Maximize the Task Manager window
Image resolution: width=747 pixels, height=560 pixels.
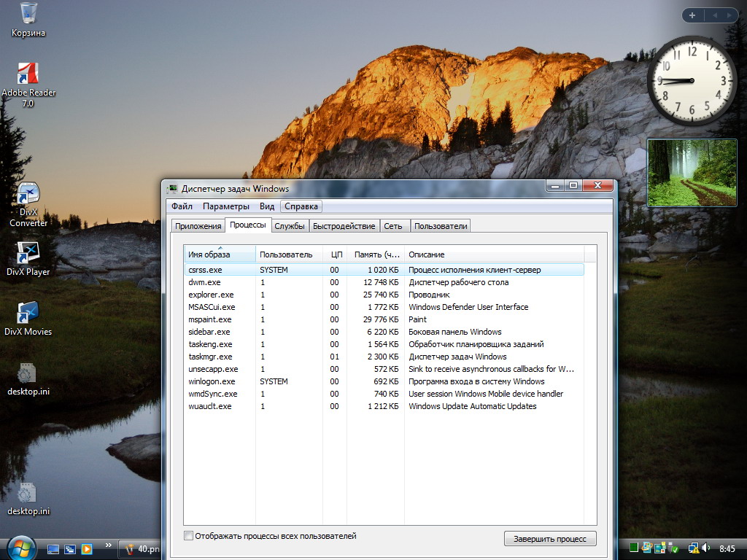573,186
